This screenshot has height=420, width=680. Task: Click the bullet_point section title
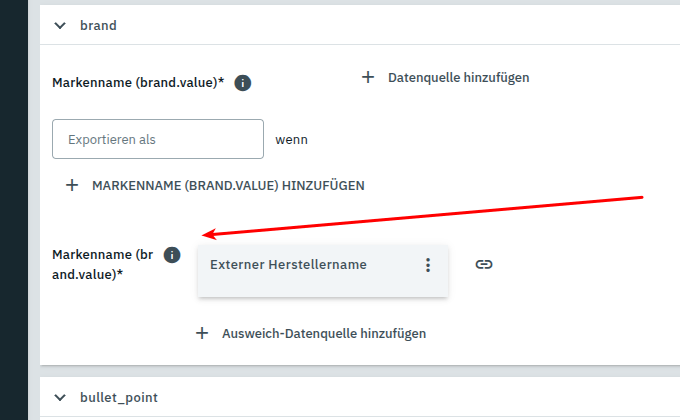coord(118,397)
